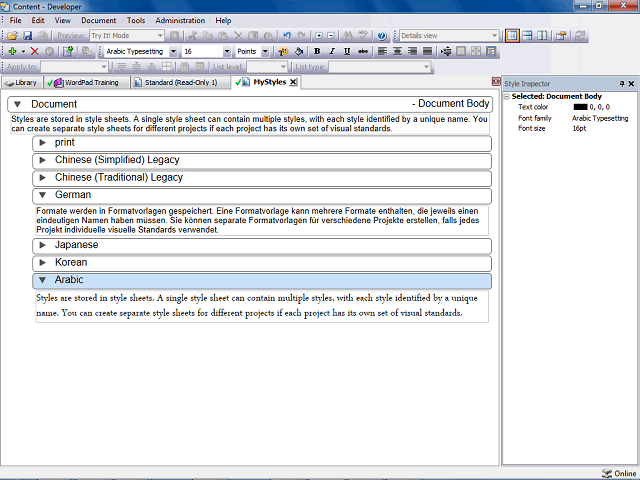The height and width of the screenshot is (480, 640).
Task: Collapse Selected: Document Body tree node
Action: [507, 97]
